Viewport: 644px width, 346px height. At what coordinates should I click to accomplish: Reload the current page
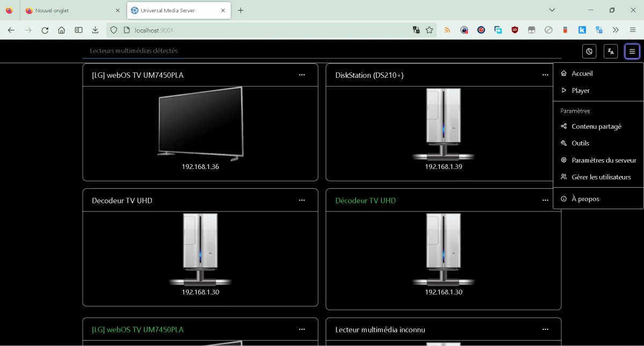click(45, 30)
